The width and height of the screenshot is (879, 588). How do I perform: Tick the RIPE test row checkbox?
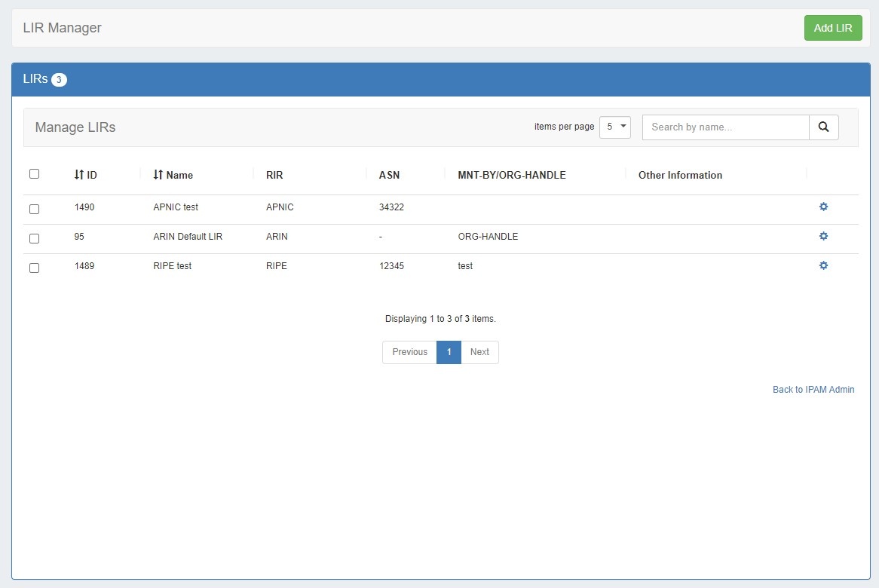34,268
